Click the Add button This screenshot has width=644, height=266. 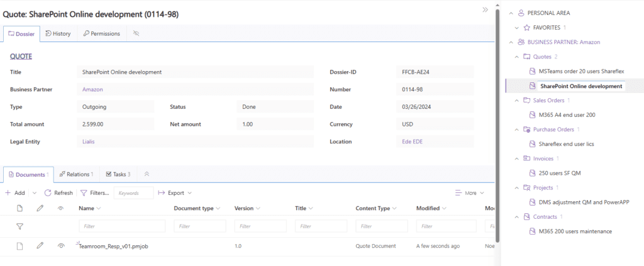coord(15,193)
